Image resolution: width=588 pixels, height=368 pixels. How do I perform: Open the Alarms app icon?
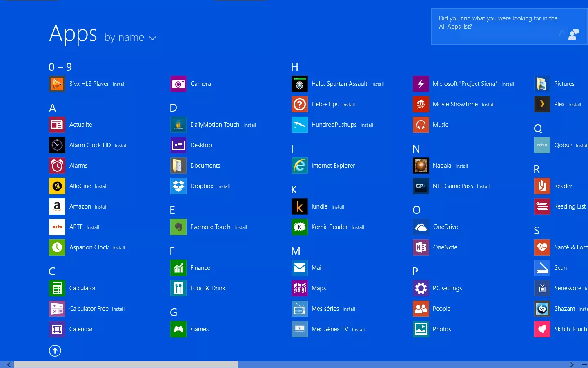tap(57, 166)
